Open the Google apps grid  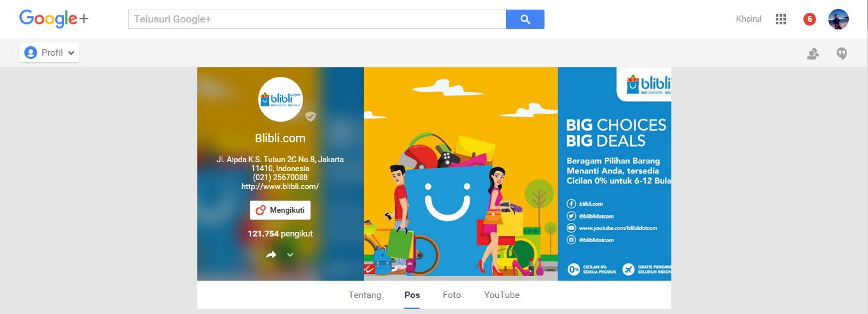pyautogui.click(x=780, y=19)
